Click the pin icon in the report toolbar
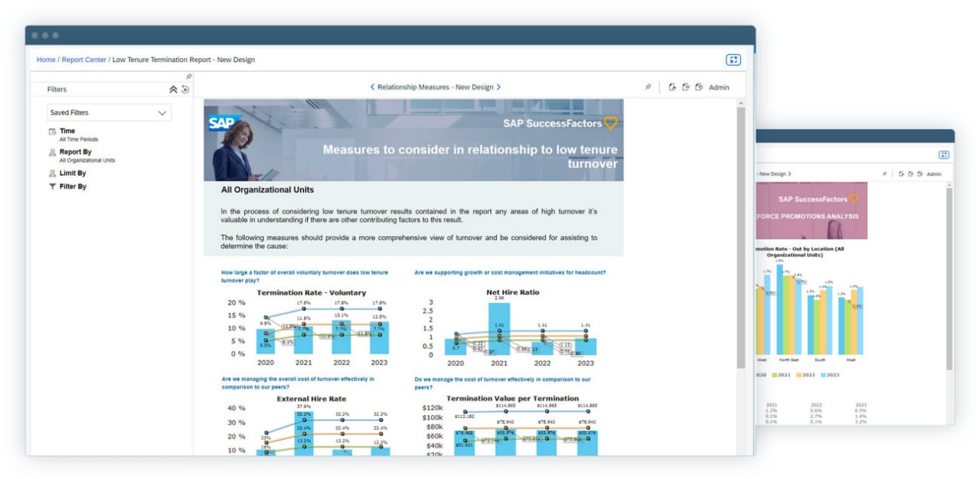This screenshot has height=479, width=980. [648, 87]
